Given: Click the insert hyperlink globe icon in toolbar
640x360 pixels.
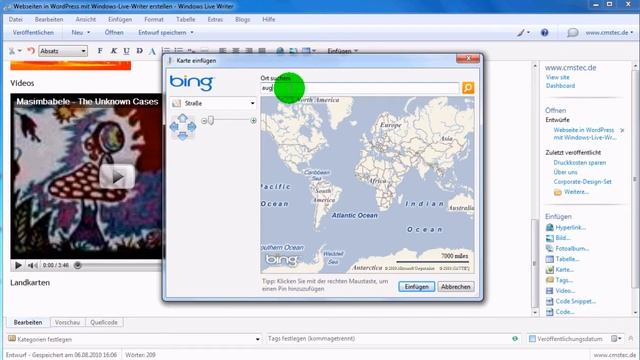Looking at the screenshot, I should [280, 51].
